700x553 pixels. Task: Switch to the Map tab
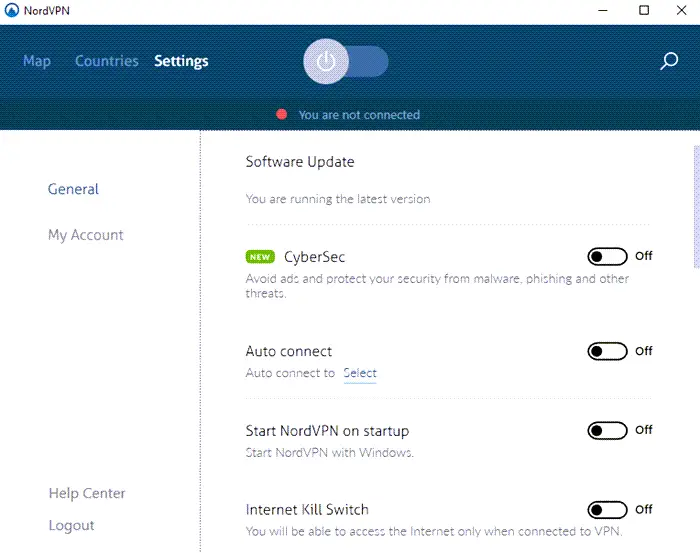(x=37, y=61)
